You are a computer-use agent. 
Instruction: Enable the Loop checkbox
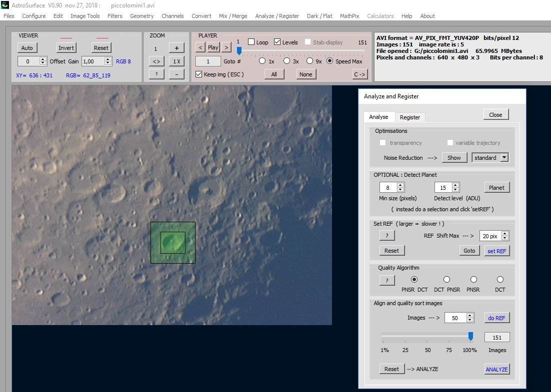pyautogui.click(x=251, y=42)
